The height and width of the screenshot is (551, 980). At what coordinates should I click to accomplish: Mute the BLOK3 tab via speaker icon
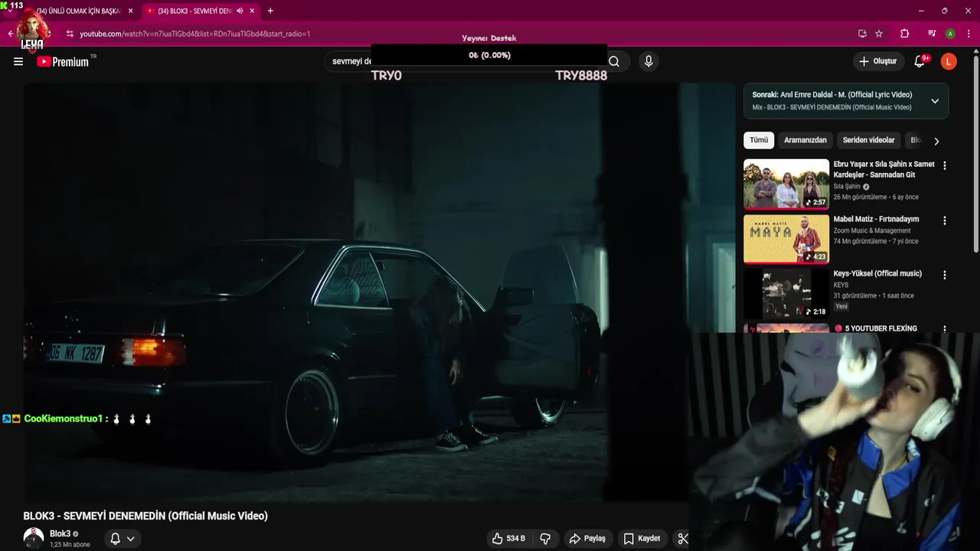tap(240, 11)
